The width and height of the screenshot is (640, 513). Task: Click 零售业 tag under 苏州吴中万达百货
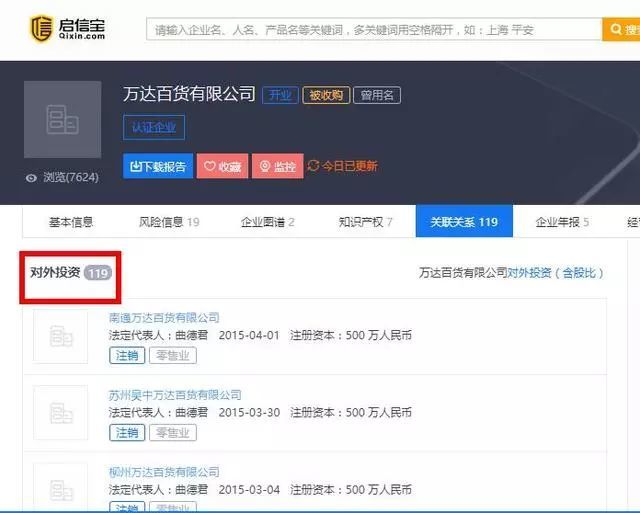[173, 433]
